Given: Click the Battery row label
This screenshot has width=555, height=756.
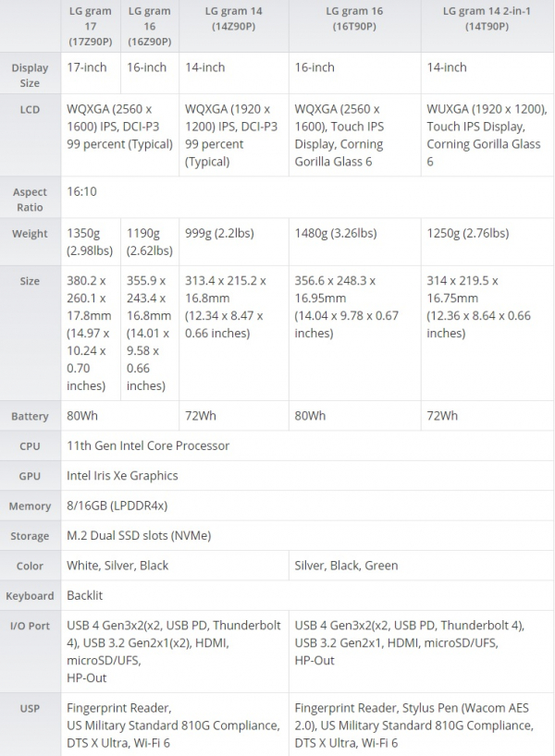Looking at the screenshot, I should pyautogui.click(x=30, y=416).
